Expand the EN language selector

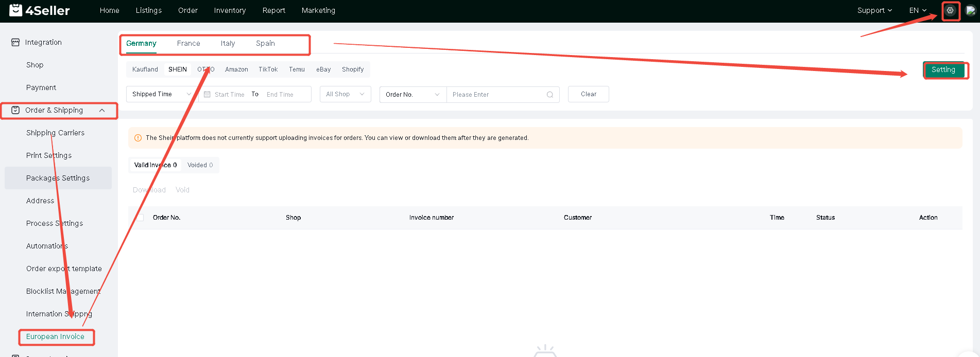918,10
